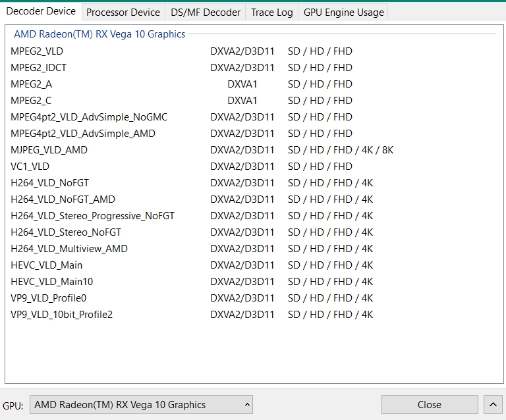This screenshot has width=506, height=420.
Task: Click the AMD Radeon RX Vega 10 group header
Action: click(x=99, y=34)
